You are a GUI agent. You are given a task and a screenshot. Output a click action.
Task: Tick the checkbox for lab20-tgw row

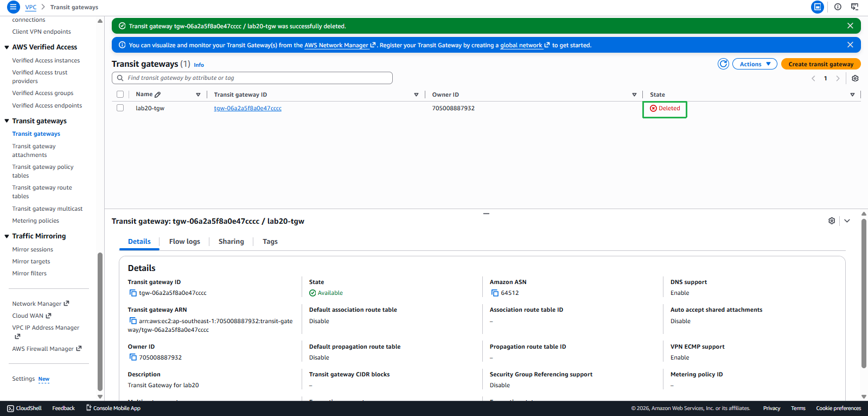(x=120, y=108)
